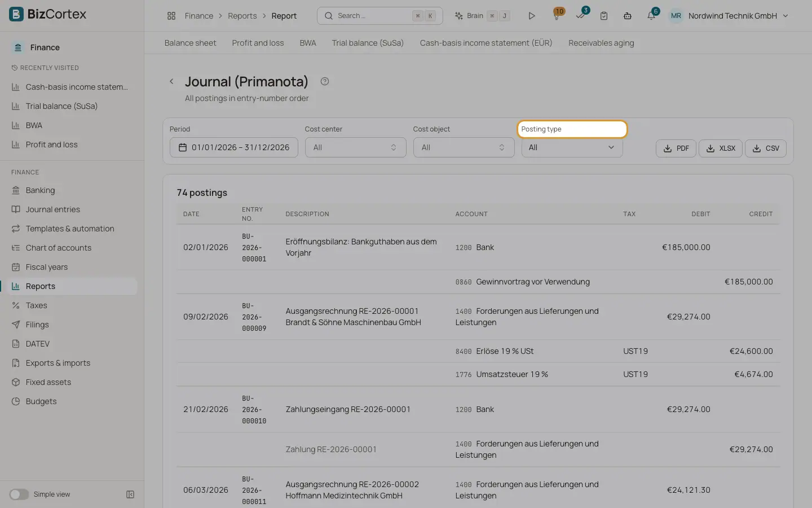Switch to the Balance sheet tab

[x=190, y=43]
